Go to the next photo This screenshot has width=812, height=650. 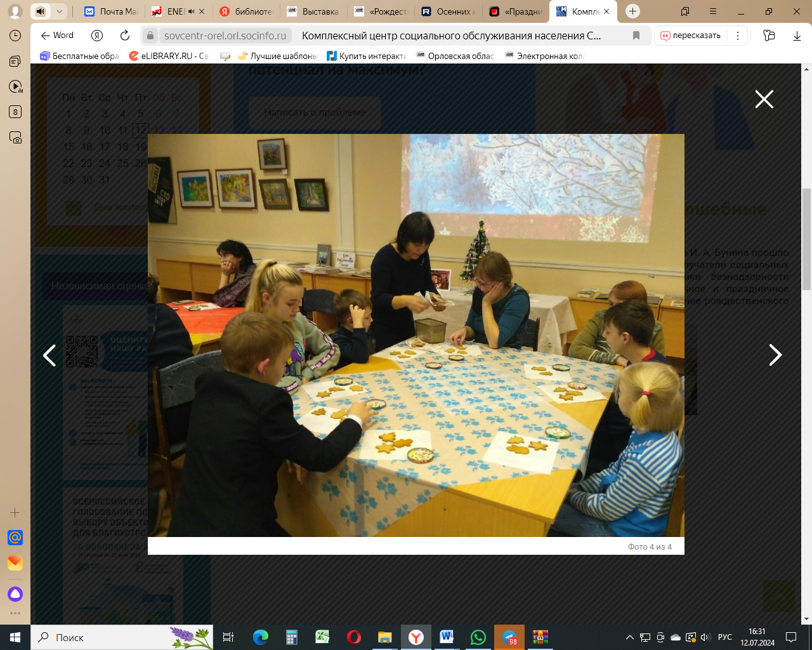775,355
